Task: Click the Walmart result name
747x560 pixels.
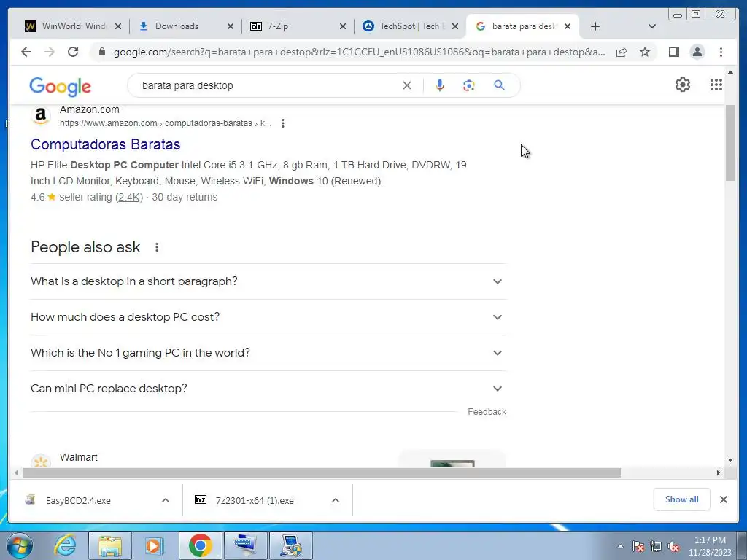Action: 79,457
